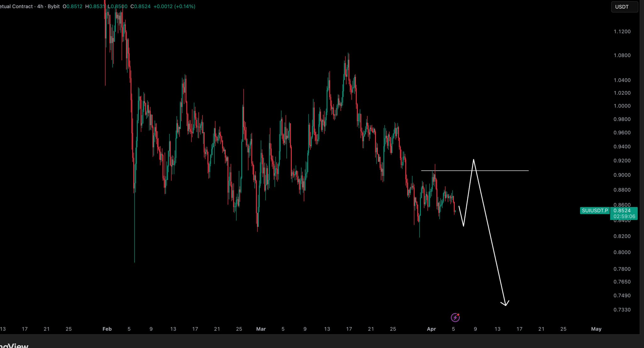Click the 1.1200 price axis label
Image resolution: width=644 pixels, height=348 pixels.
point(622,31)
